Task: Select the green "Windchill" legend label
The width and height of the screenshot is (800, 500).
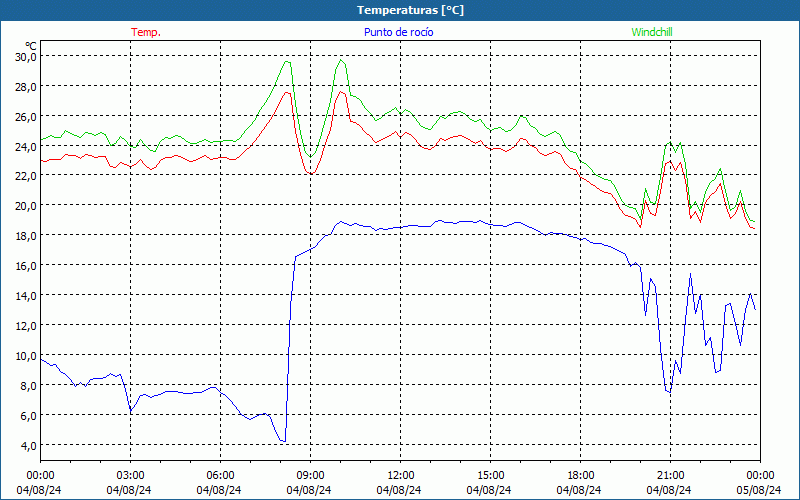Action: click(x=652, y=32)
